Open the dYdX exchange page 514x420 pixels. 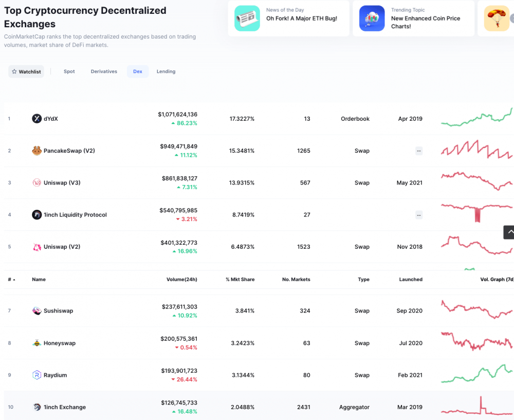tap(51, 119)
